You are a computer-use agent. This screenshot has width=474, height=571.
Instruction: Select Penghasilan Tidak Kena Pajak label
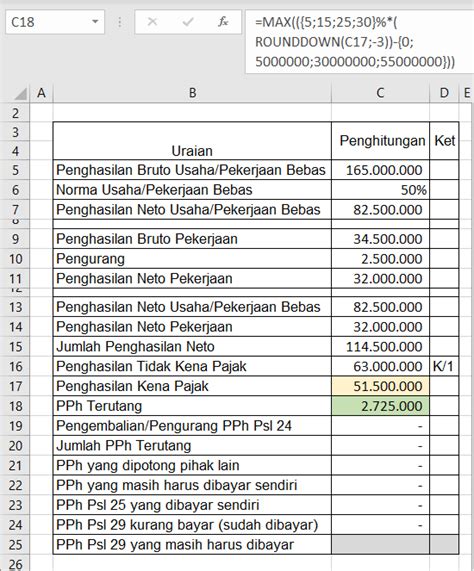tap(192, 366)
